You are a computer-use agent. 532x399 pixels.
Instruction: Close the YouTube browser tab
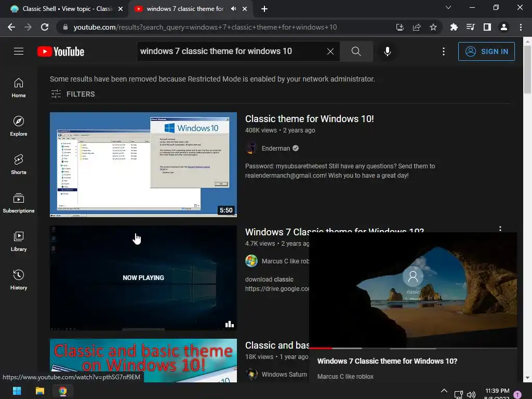245,9
